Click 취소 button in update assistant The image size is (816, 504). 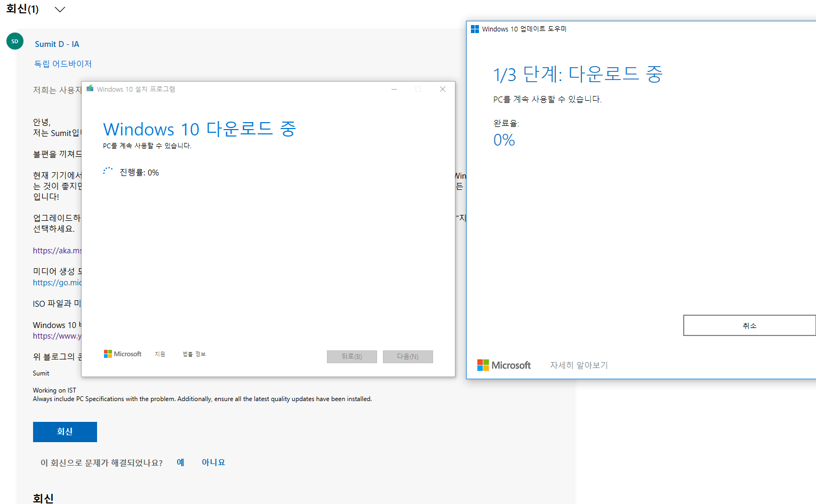pyautogui.click(x=749, y=325)
